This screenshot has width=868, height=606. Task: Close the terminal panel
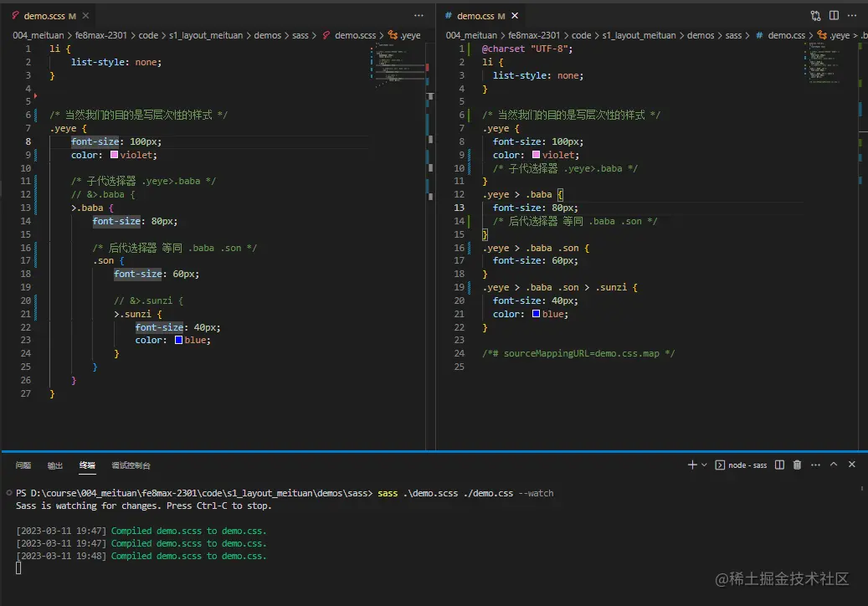852,465
